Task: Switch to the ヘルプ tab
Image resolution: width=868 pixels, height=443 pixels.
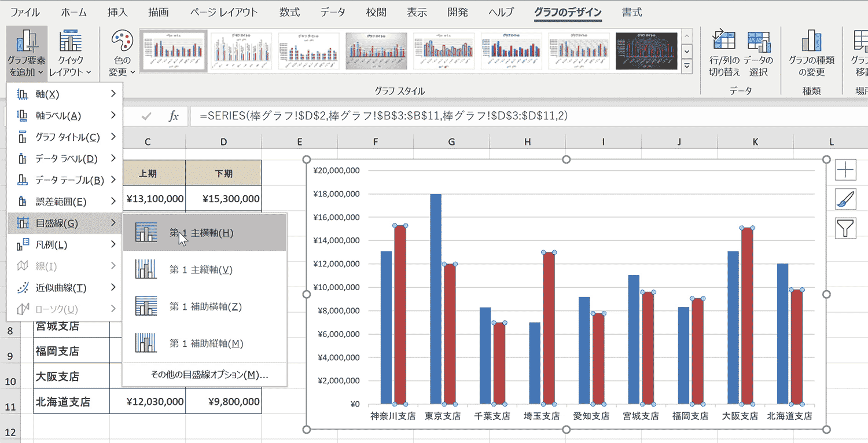Action: point(501,12)
